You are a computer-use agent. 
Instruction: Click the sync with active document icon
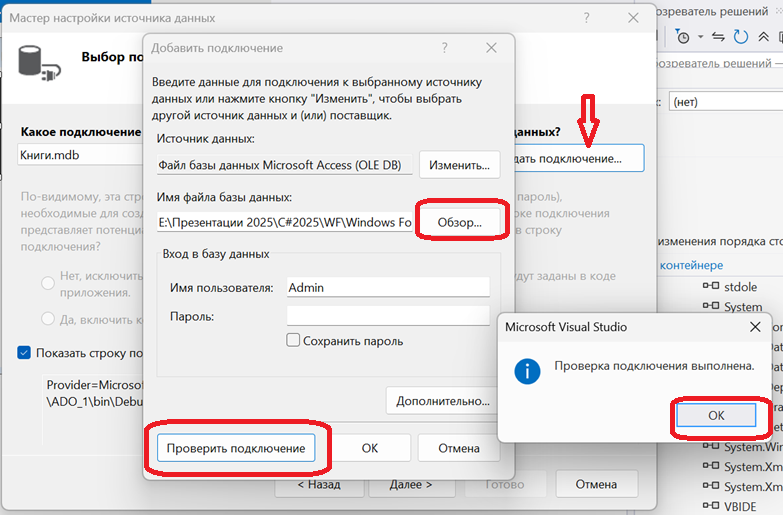point(718,37)
